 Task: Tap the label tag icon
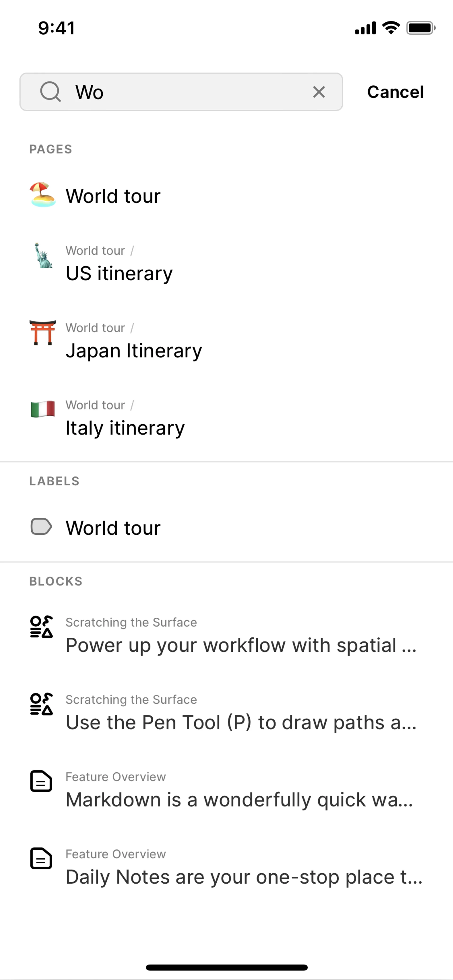[41, 527]
